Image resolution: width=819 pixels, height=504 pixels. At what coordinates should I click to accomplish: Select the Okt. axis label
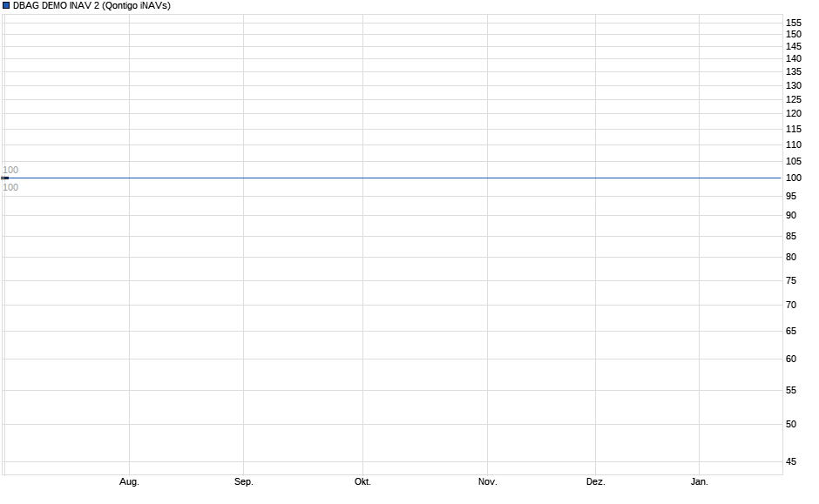(363, 481)
